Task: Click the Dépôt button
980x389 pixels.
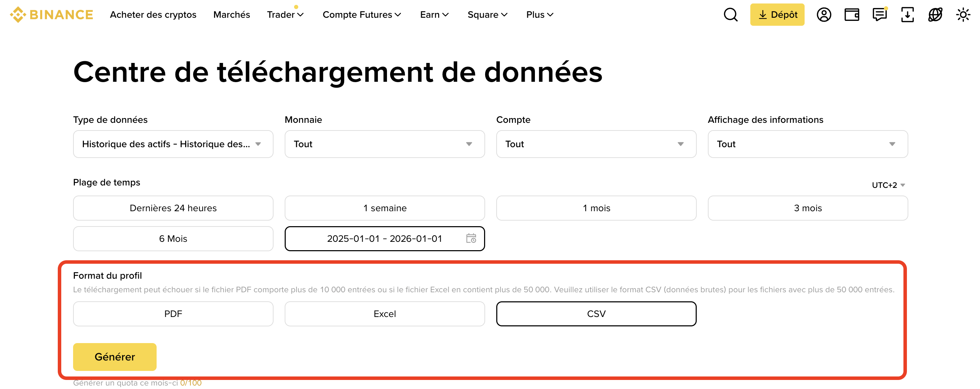Action: pos(777,15)
